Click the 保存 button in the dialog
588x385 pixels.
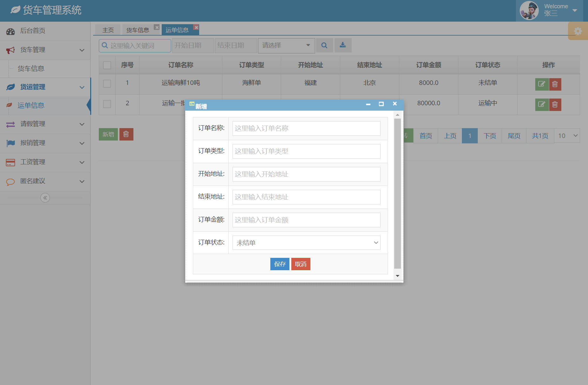[x=280, y=264]
